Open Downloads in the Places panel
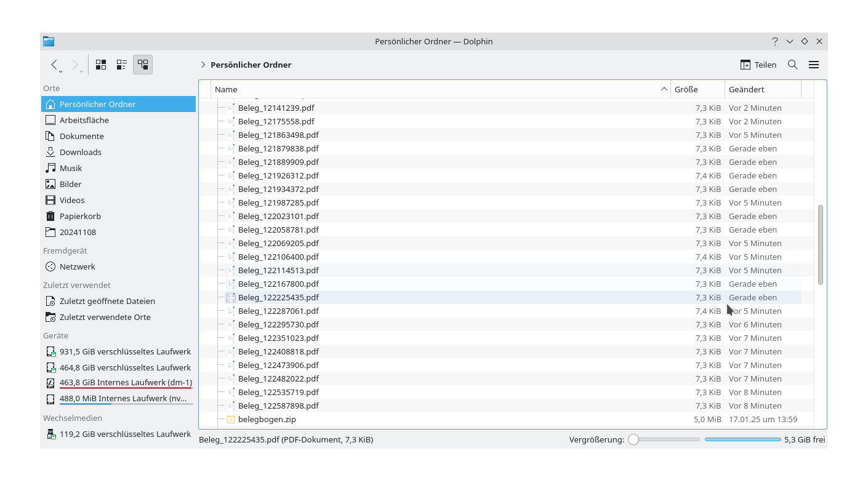The height and width of the screenshot is (496, 868). click(x=80, y=152)
